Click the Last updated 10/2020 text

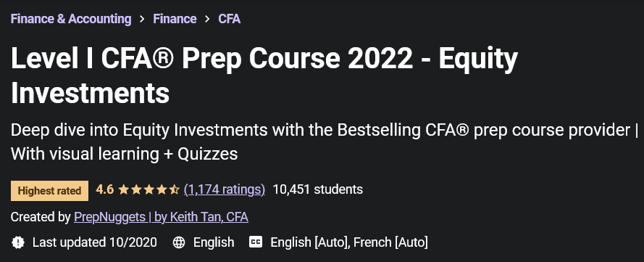(x=95, y=242)
